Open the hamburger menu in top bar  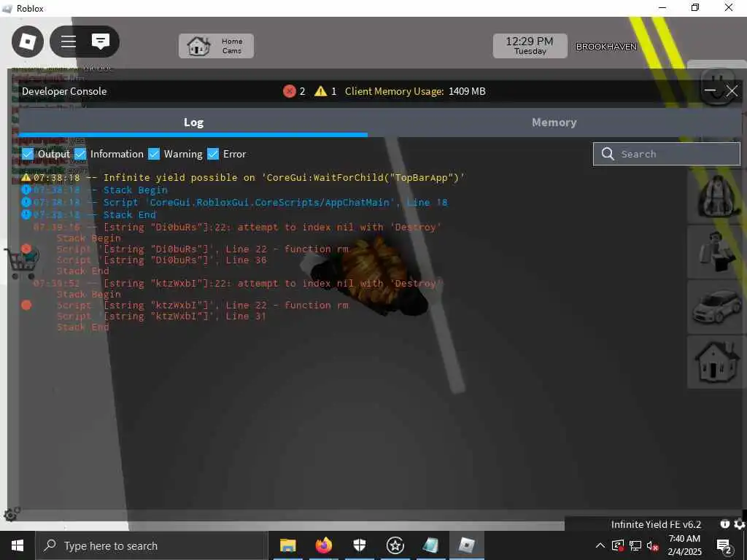[x=68, y=42]
